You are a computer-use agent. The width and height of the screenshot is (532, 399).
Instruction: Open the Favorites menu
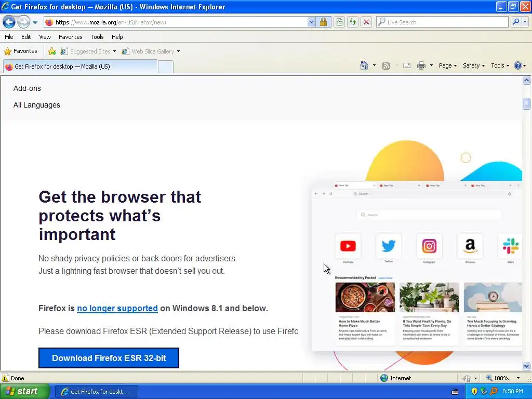tap(70, 37)
